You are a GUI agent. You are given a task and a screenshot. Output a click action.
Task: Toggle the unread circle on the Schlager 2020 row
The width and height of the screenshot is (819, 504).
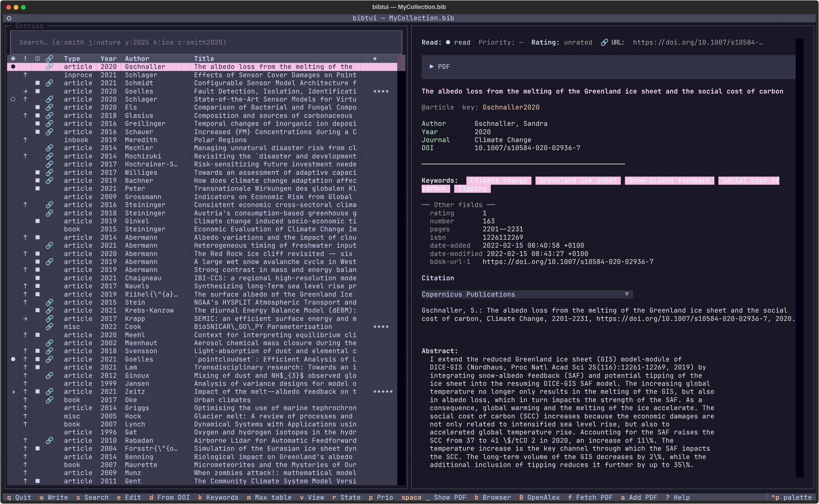[x=13, y=99]
